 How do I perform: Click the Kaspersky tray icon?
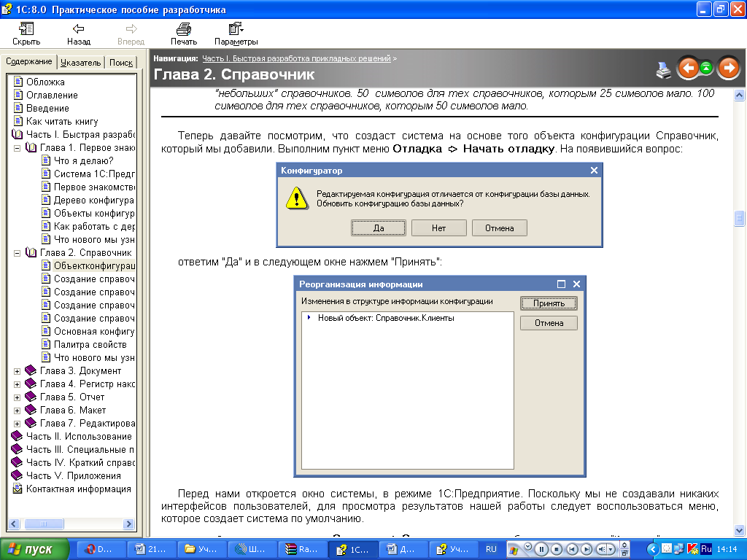coord(693,550)
